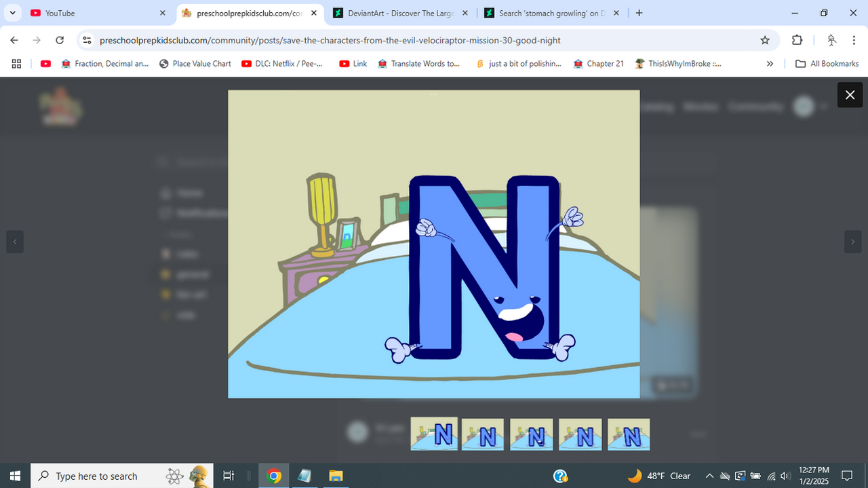Switch to the 'stomach growling' search tab
Viewport: 868px width, 488px height.
(x=551, y=13)
